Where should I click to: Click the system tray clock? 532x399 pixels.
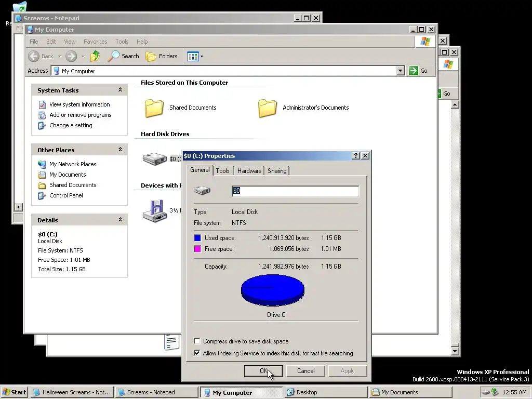click(x=514, y=392)
